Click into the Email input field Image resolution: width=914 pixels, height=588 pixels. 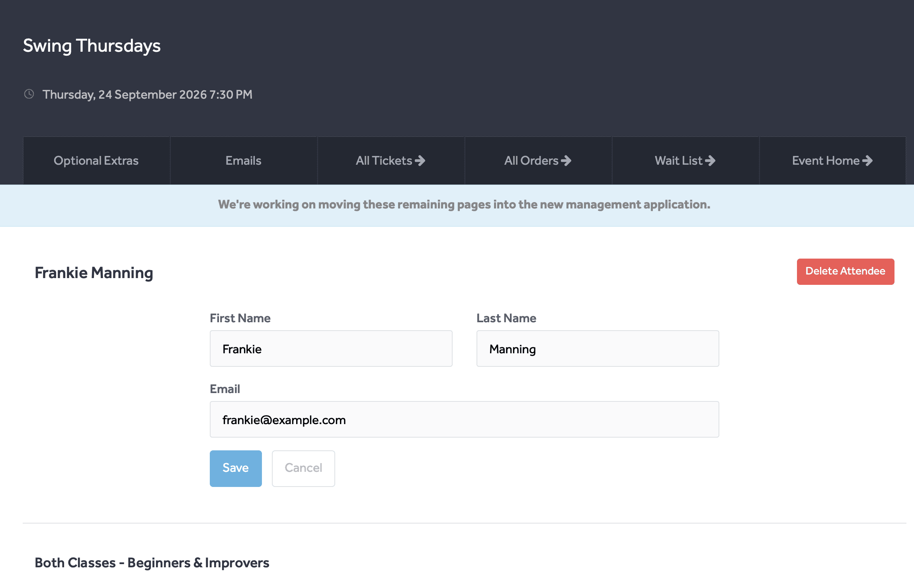[465, 419]
